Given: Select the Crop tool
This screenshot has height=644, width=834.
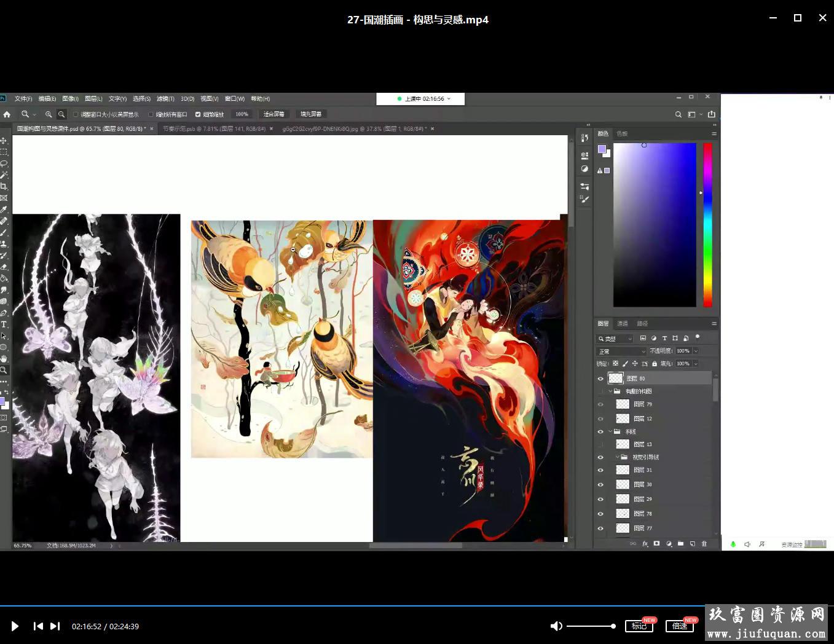Looking at the screenshot, I should tap(4, 186).
